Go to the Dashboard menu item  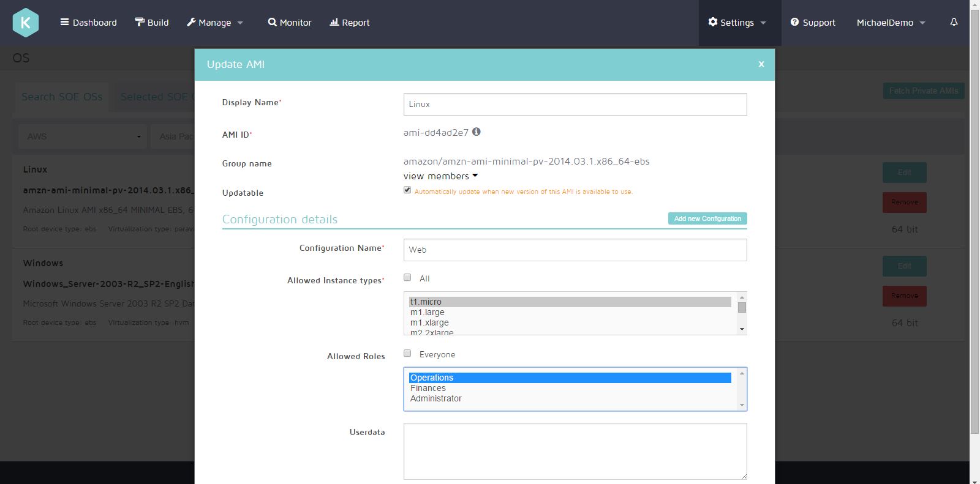(x=88, y=23)
